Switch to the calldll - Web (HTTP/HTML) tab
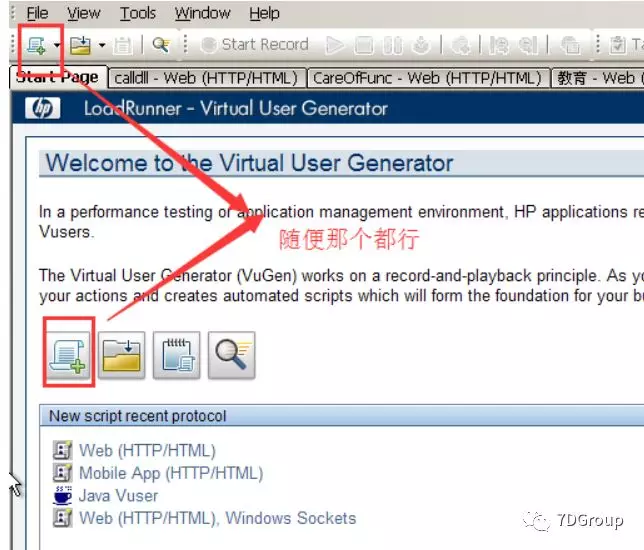The width and height of the screenshot is (644, 550). pyautogui.click(x=206, y=78)
